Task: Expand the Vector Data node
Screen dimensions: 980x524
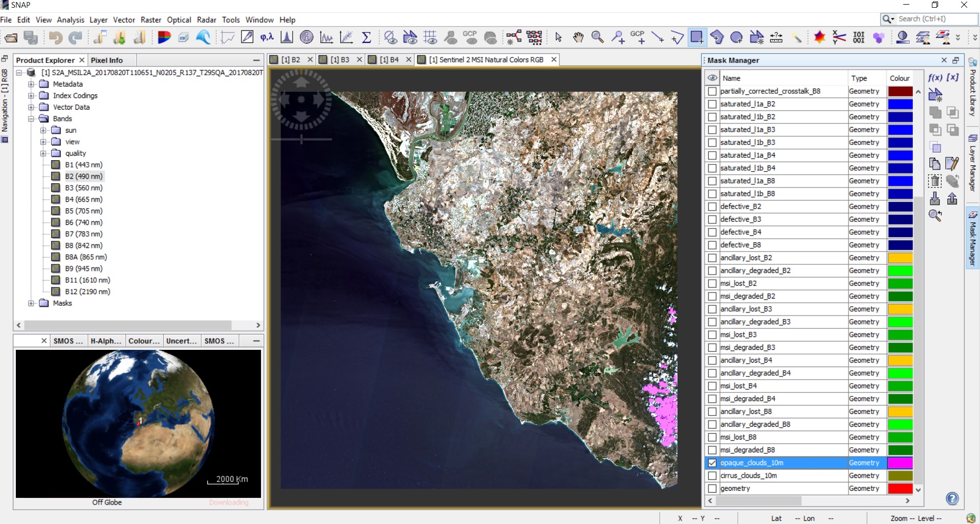Action: click(x=31, y=107)
